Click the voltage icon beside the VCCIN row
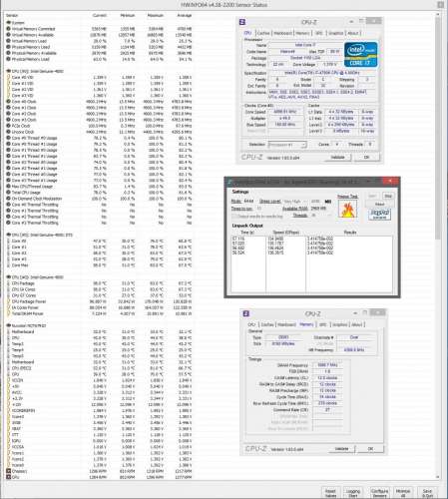The width and height of the screenshot is (448, 499). pyautogui.click(x=9, y=380)
